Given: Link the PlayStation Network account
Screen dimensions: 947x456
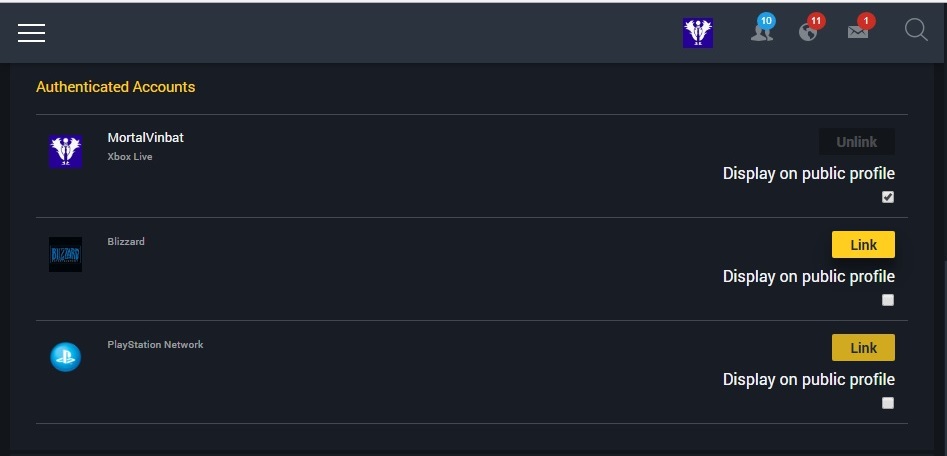Looking at the screenshot, I should 863,348.
